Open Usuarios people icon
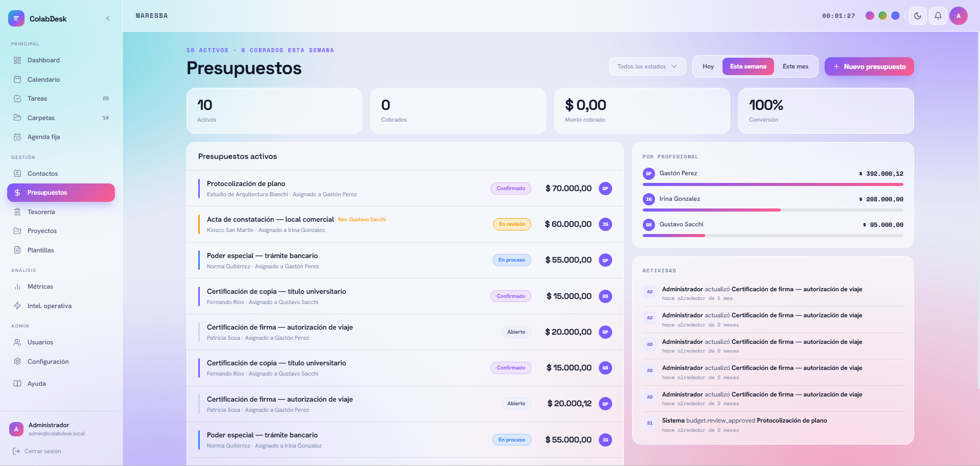 pos(17,342)
